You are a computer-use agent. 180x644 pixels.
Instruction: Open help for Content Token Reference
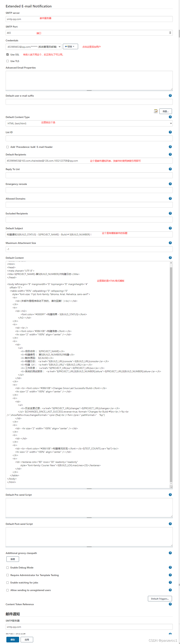pyautogui.click(x=170, y=604)
